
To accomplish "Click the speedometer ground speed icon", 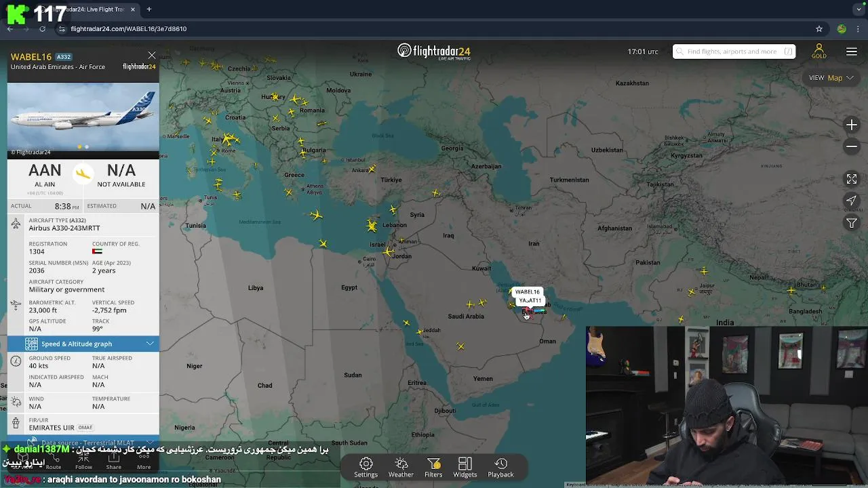I will coord(16,361).
